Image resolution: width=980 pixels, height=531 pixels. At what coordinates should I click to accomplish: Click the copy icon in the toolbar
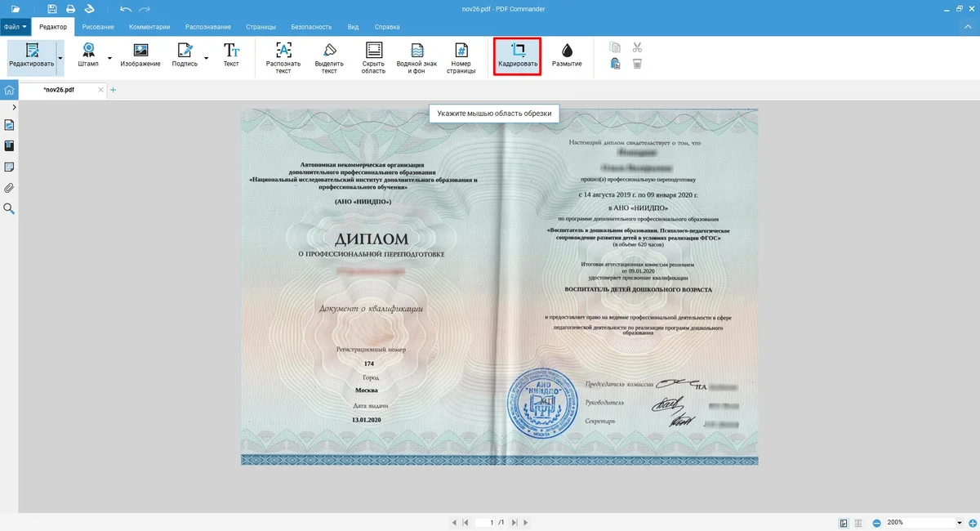click(x=615, y=47)
